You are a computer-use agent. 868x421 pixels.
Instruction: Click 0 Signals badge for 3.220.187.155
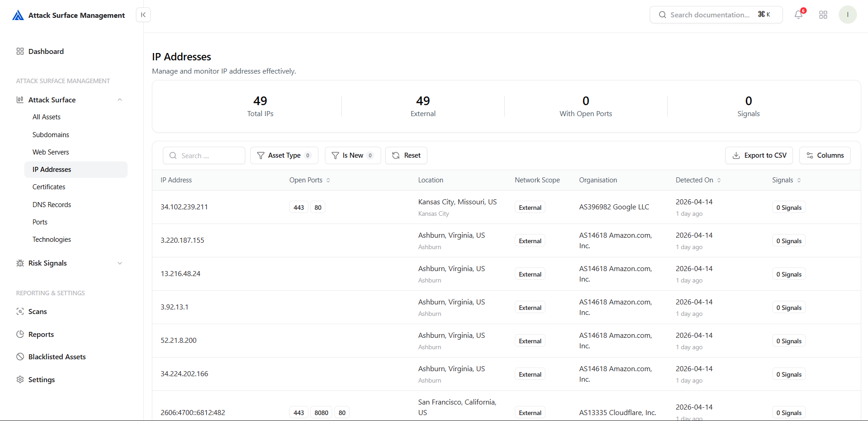click(789, 241)
